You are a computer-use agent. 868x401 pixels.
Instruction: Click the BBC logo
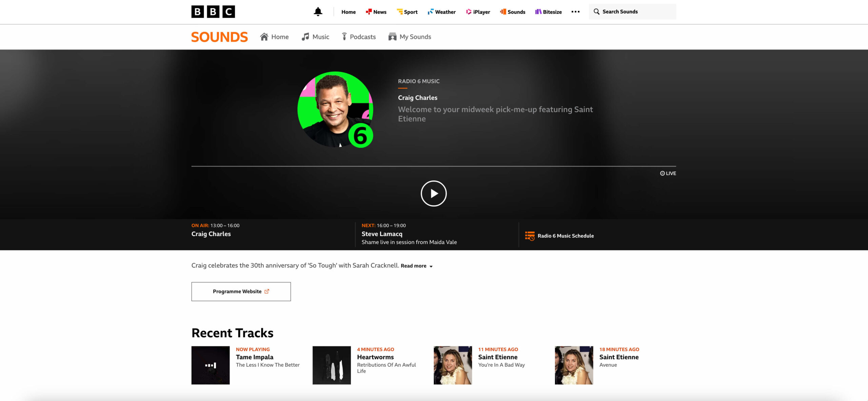213,12
